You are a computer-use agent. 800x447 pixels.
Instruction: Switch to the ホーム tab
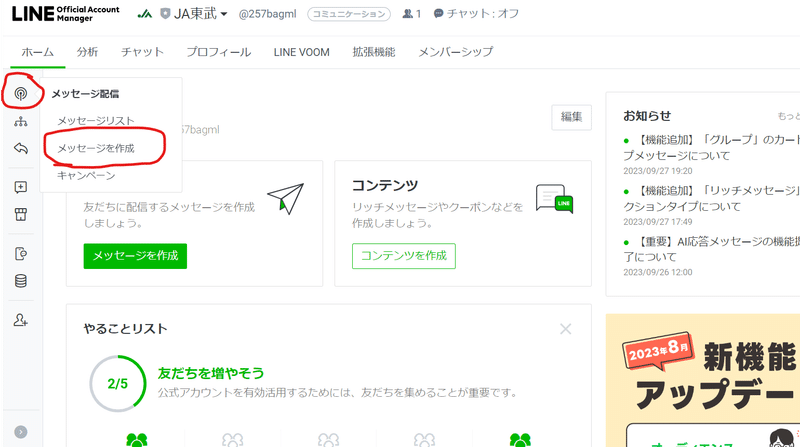37,52
